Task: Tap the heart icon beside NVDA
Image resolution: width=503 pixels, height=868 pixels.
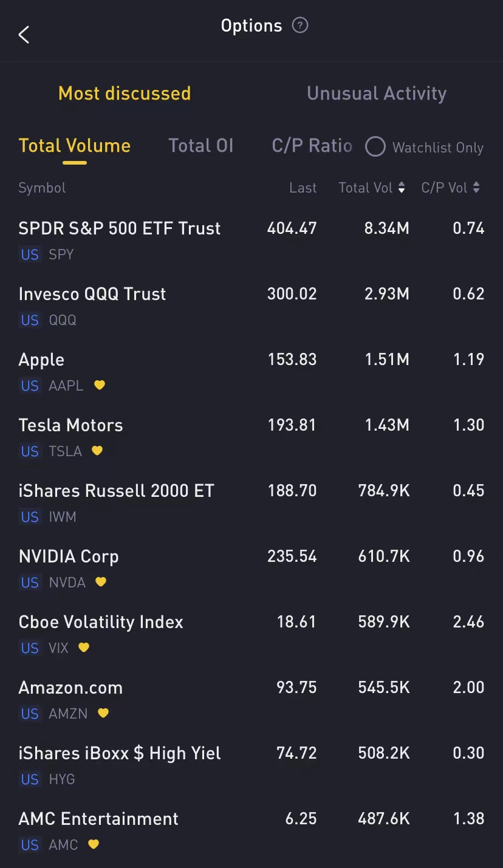Action: pos(101,582)
